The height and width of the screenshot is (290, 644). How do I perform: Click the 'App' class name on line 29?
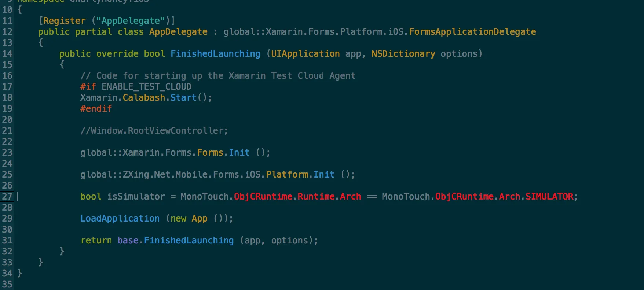tap(200, 219)
